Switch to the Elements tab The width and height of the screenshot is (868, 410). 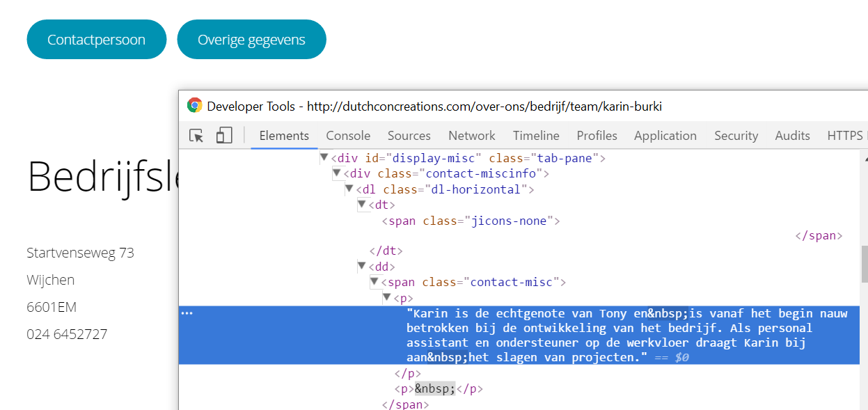(x=284, y=136)
